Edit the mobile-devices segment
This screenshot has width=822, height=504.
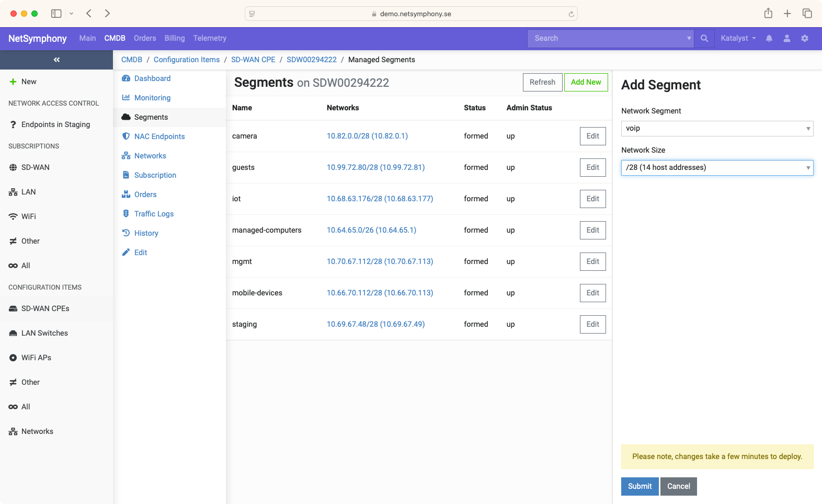coord(592,293)
